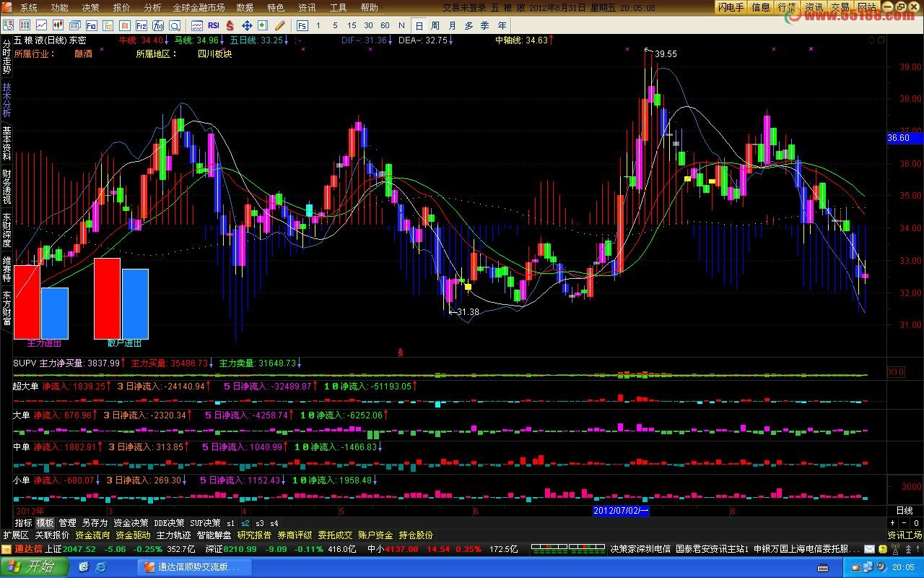Select the s3 template tab
The width and height of the screenshot is (924, 578).
(x=260, y=522)
